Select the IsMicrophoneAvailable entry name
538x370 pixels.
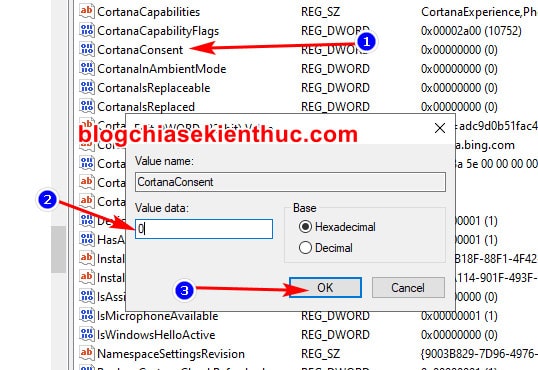pos(157,316)
